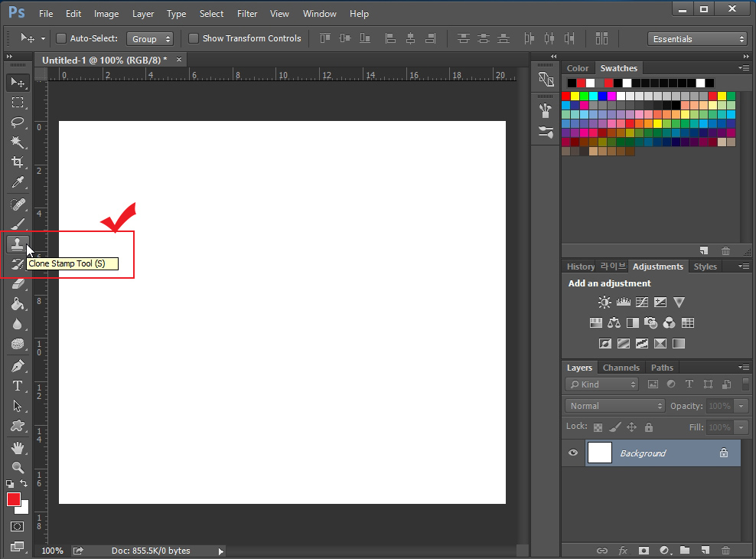The image size is (756, 559).
Task: Select the Pen tool
Action: (18, 366)
